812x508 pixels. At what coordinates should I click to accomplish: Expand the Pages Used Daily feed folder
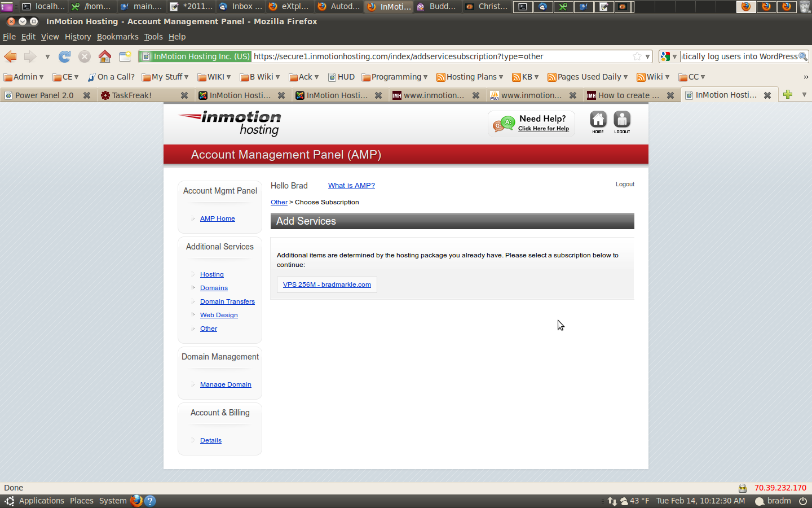(588, 77)
